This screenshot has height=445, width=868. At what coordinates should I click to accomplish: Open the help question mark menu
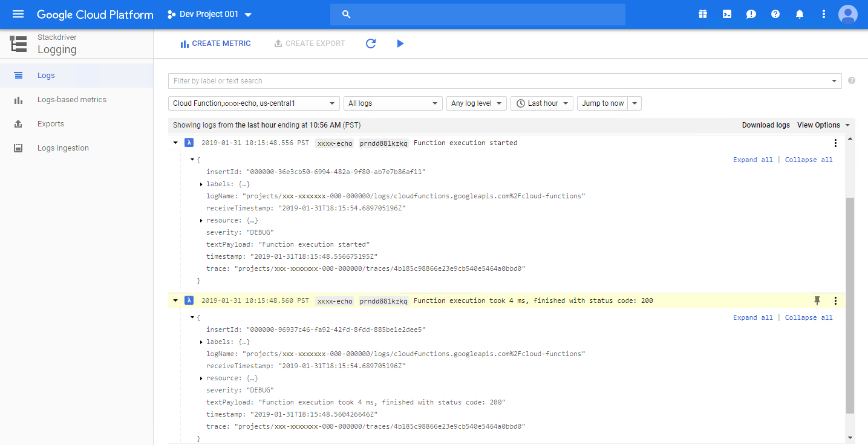coord(775,15)
